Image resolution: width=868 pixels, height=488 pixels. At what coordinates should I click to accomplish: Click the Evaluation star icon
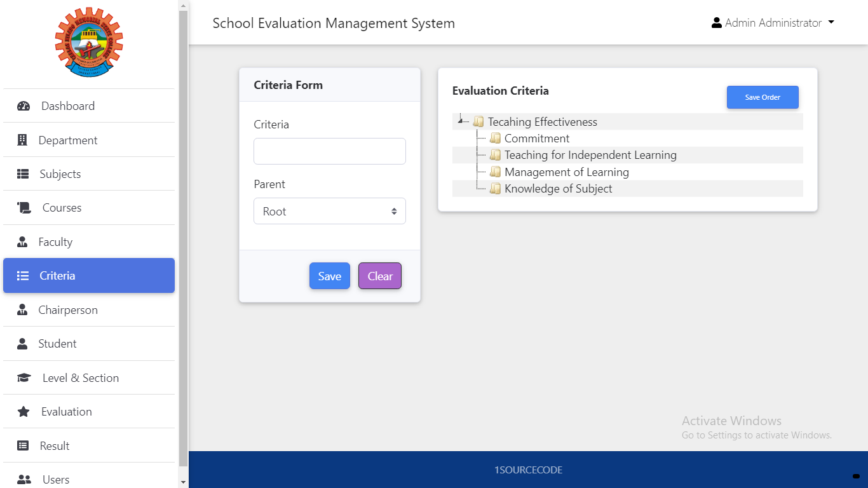[x=23, y=411]
